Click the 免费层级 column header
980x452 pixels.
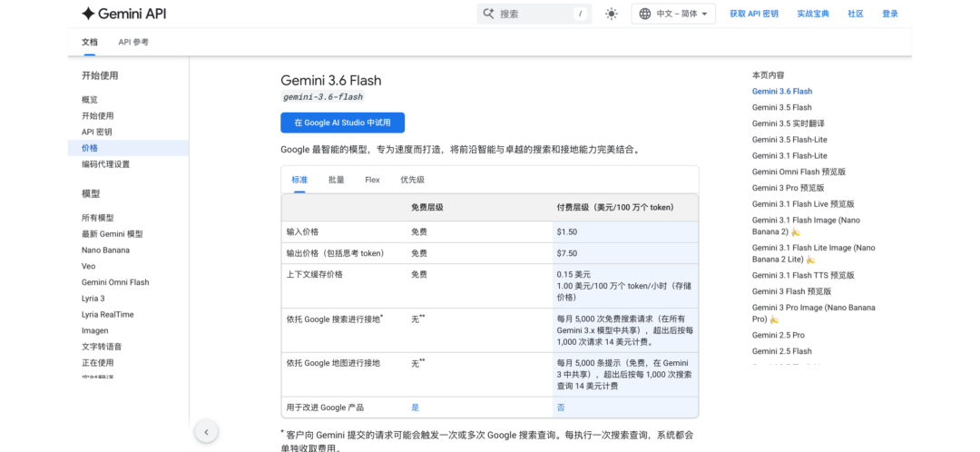[x=427, y=207]
